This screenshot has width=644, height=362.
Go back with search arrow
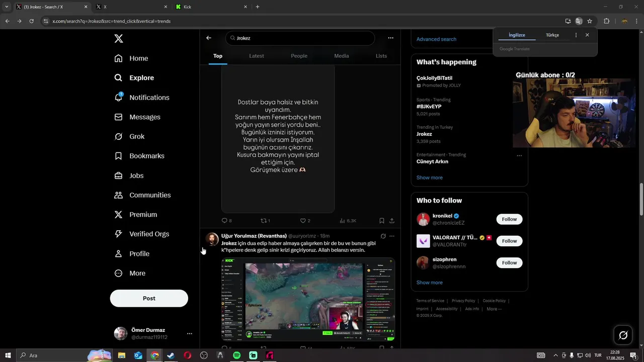209,38
